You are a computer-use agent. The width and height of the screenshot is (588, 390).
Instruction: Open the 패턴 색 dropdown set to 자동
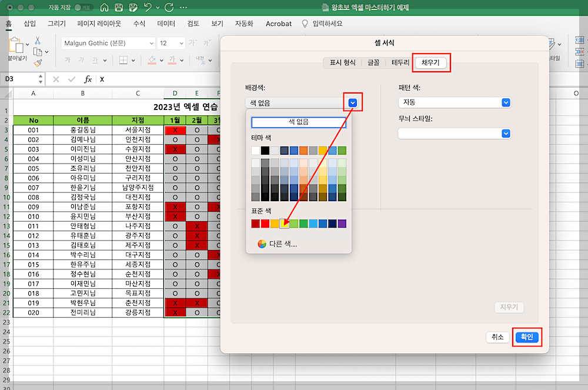pos(505,102)
